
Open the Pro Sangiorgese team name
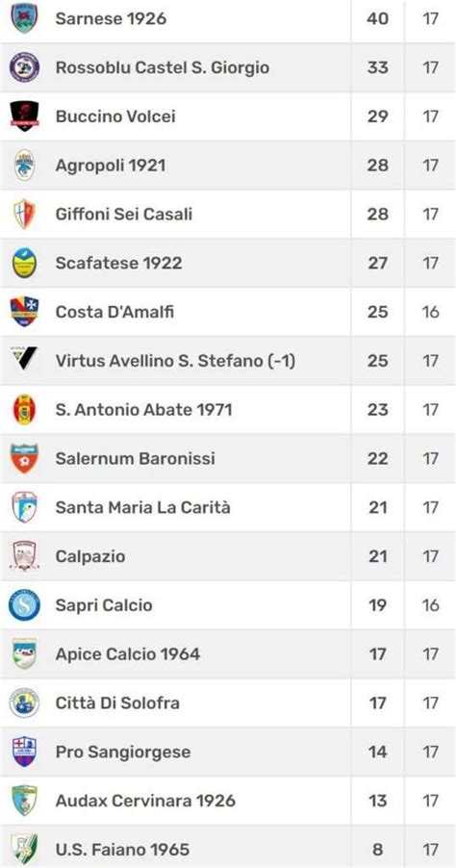point(123,752)
